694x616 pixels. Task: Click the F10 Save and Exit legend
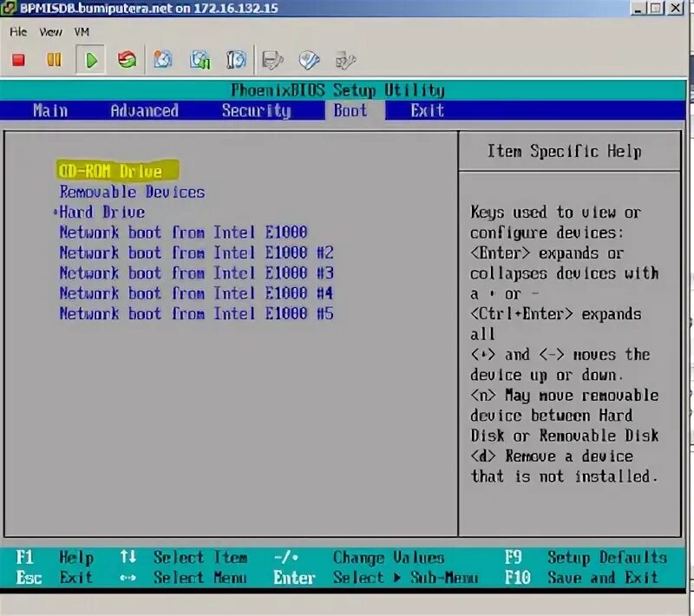coord(581,578)
